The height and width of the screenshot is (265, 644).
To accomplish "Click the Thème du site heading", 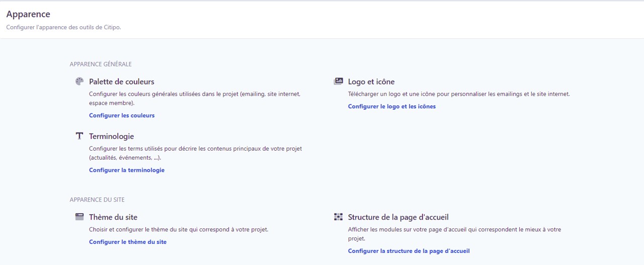I will click(113, 217).
